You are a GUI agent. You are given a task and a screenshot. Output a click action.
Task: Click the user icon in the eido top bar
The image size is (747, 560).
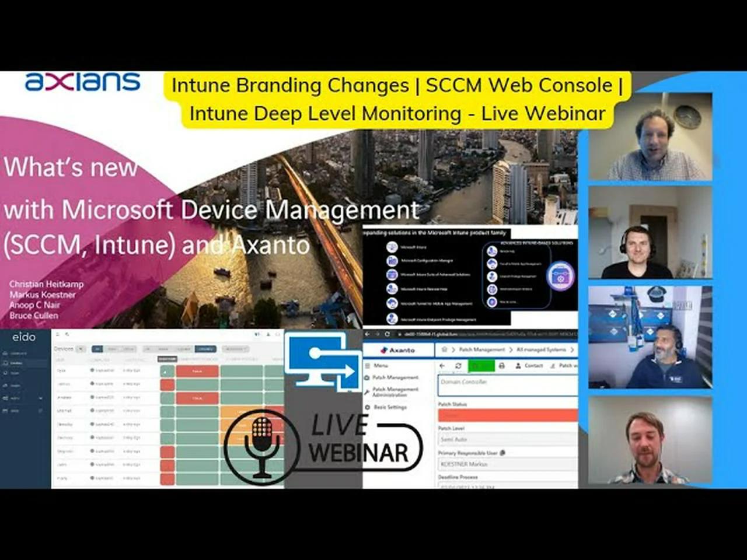268,334
